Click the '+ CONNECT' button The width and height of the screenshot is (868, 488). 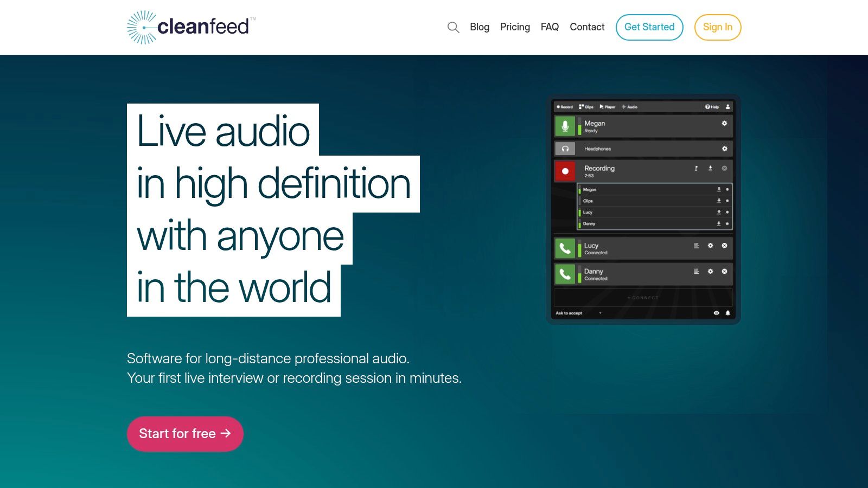tap(643, 297)
